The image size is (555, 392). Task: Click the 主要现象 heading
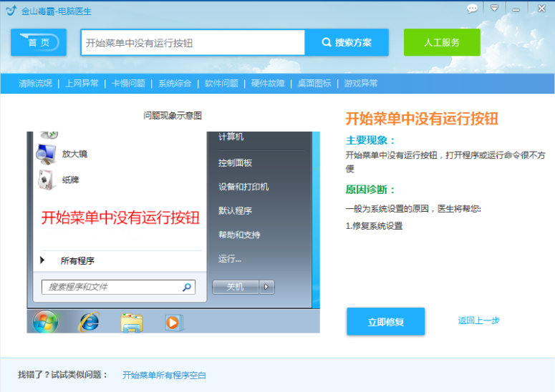370,140
